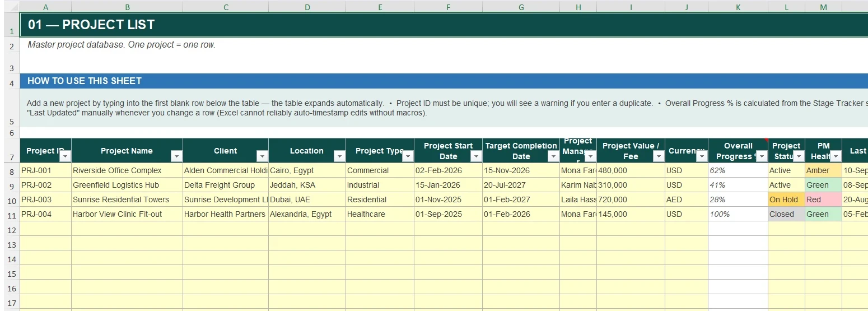Select the Sunrise Residential Towers project name
The height and width of the screenshot is (311, 868).
(127, 199)
